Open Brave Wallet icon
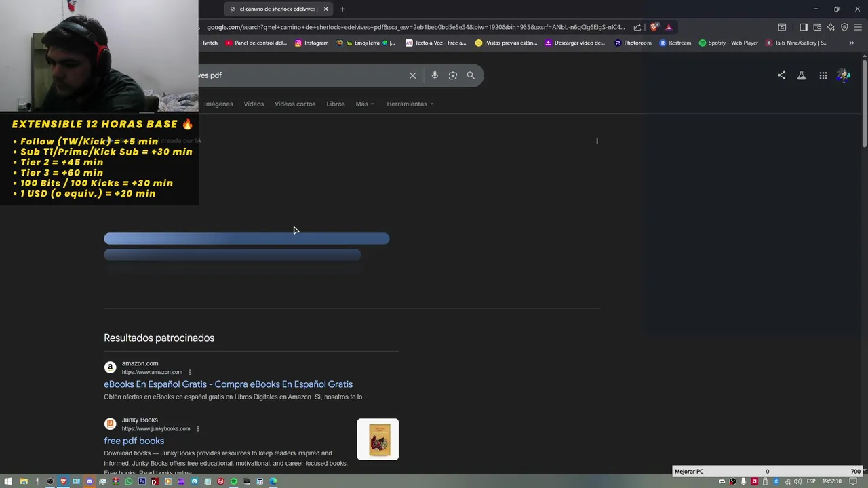Viewport: 868px width, 488px height. 817,27
